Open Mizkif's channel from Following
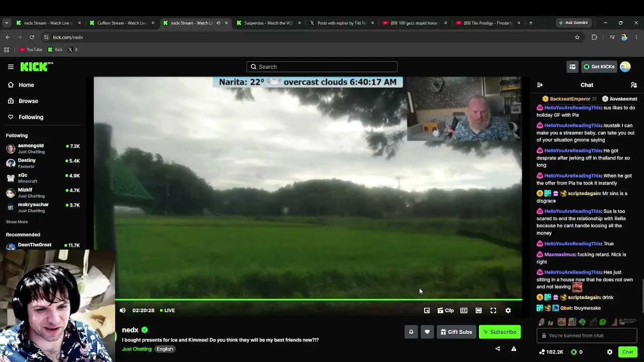Viewport: 644px width, 362px height. click(x=43, y=193)
